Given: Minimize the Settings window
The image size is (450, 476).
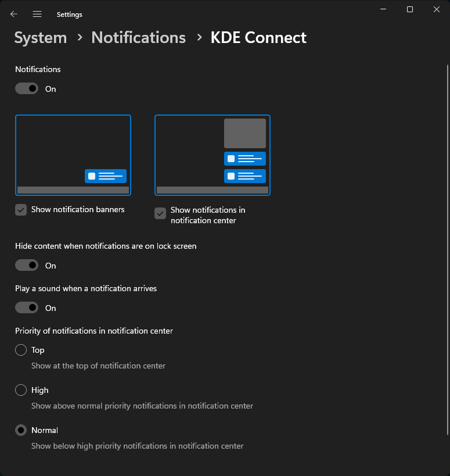Looking at the screenshot, I should click(383, 9).
